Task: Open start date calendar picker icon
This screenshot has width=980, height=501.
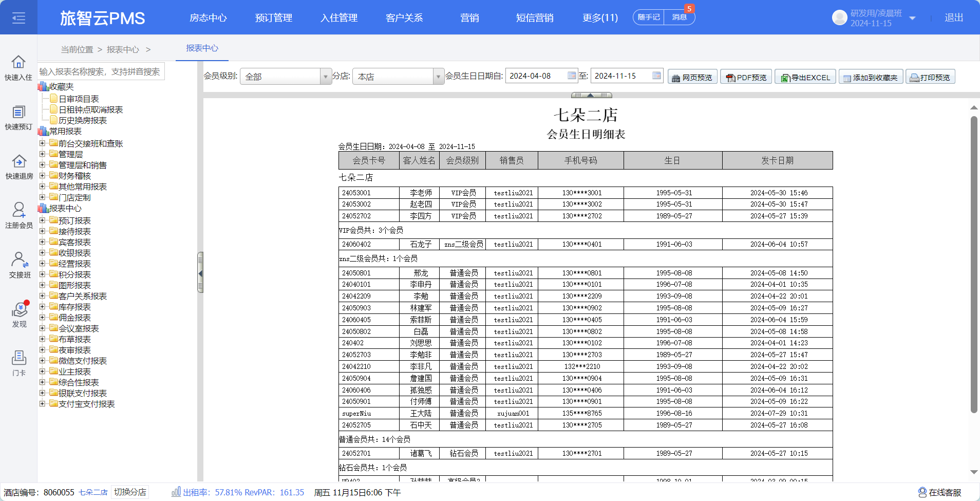Action: coord(572,76)
